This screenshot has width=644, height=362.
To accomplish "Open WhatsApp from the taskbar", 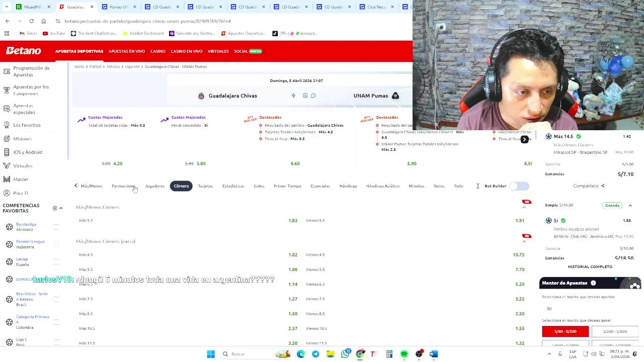I will click(x=345, y=354).
